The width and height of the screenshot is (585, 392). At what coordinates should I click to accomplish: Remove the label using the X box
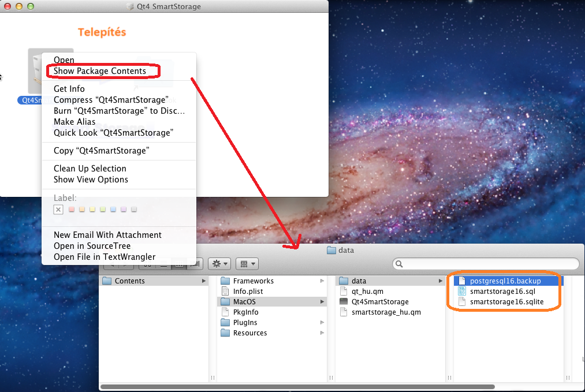(58, 210)
